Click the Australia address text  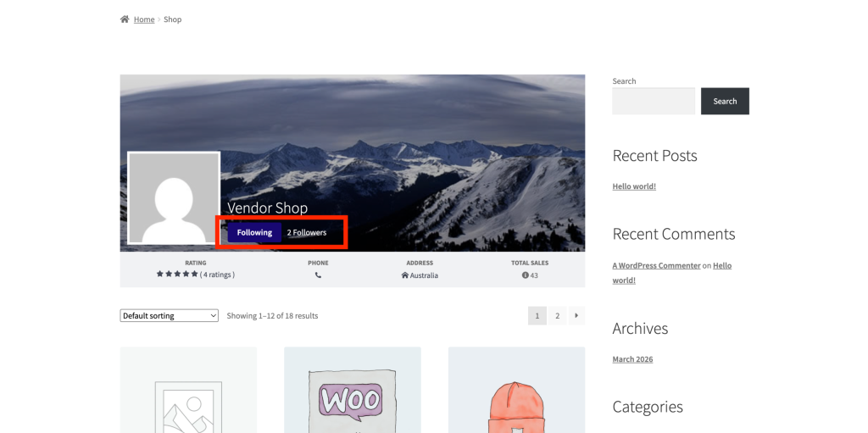coord(424,275)
